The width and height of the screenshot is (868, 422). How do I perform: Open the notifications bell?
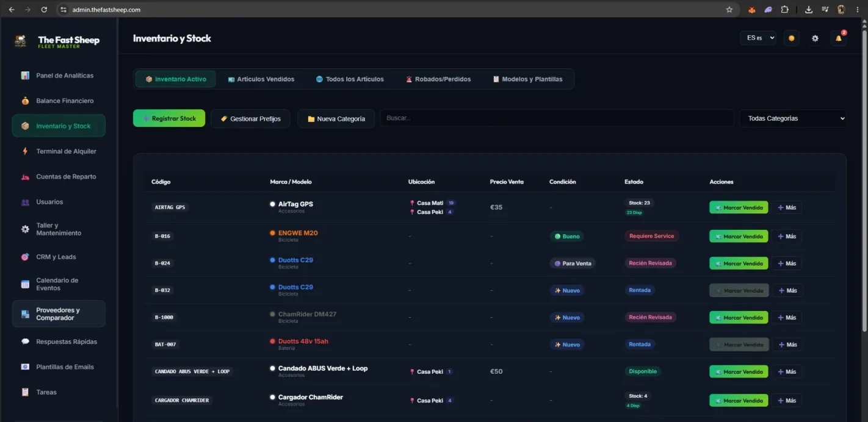pyautogui.click(x=838, y=38)
